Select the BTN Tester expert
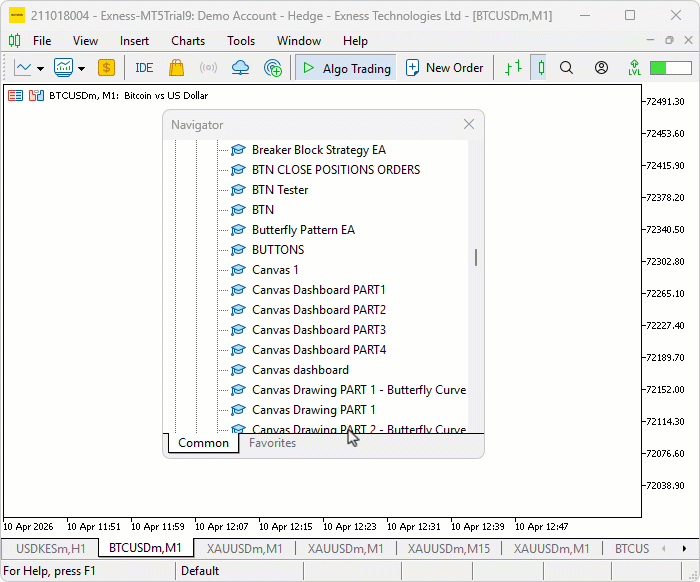Viewport: 700px width, 582px height. coord(280,190)
